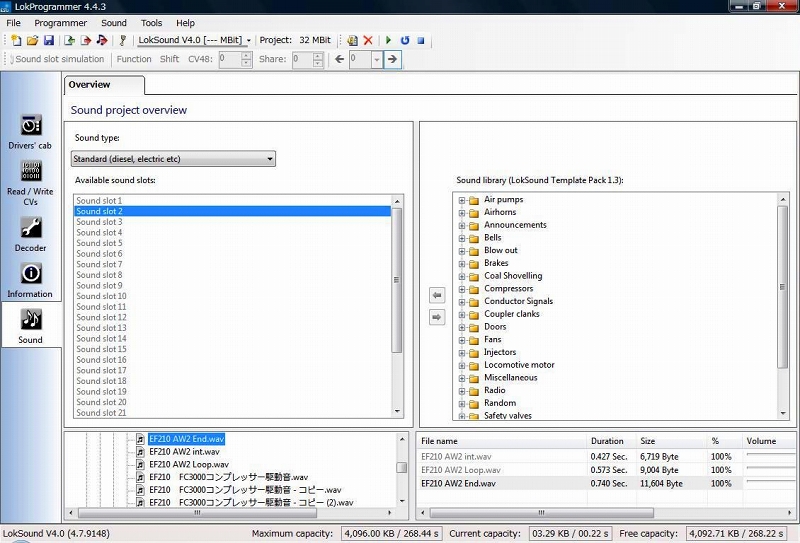Select EF210 AW2 int.wav in the file tree
Screen dimensions: 800x543
[x=184, y=452]
